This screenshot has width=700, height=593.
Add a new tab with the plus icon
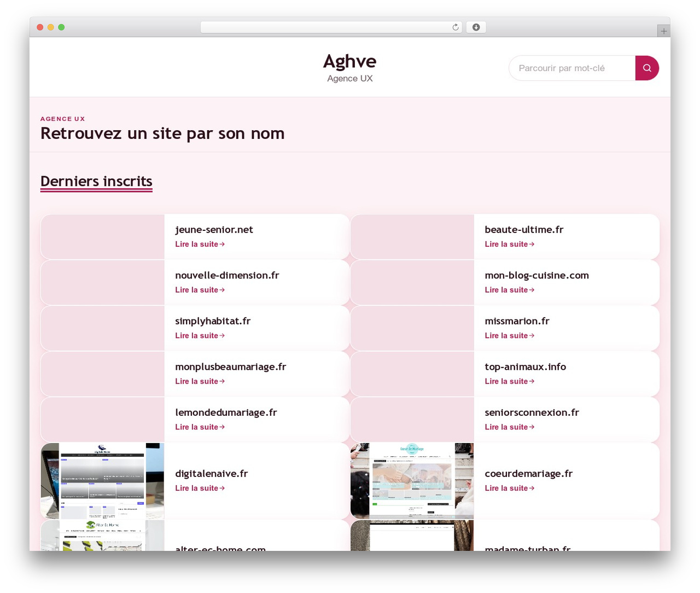(663, 31)
